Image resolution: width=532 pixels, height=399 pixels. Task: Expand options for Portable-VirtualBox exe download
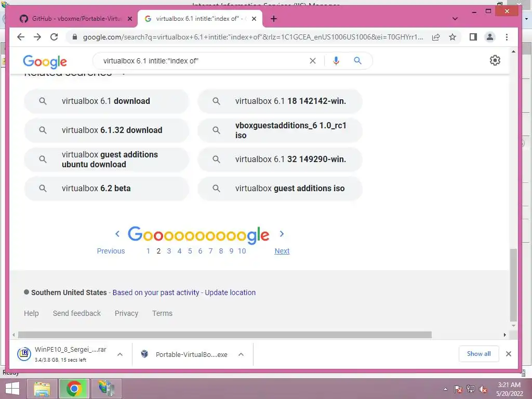tap(241, 354)
